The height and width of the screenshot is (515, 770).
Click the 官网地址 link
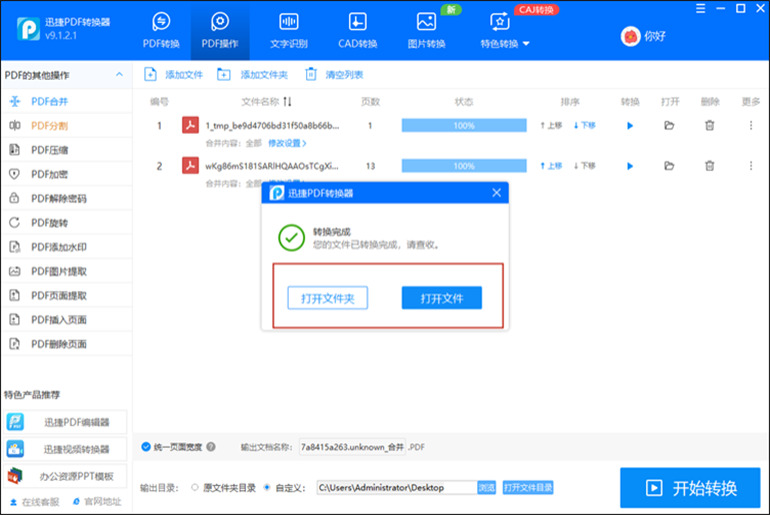[x=96, y=502]
